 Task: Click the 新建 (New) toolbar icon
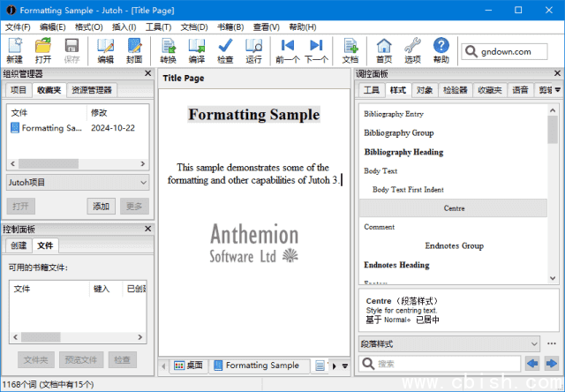(15, 50)
